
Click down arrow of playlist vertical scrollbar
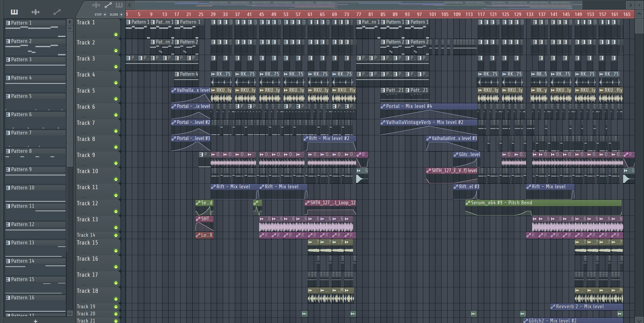(640, 320)
